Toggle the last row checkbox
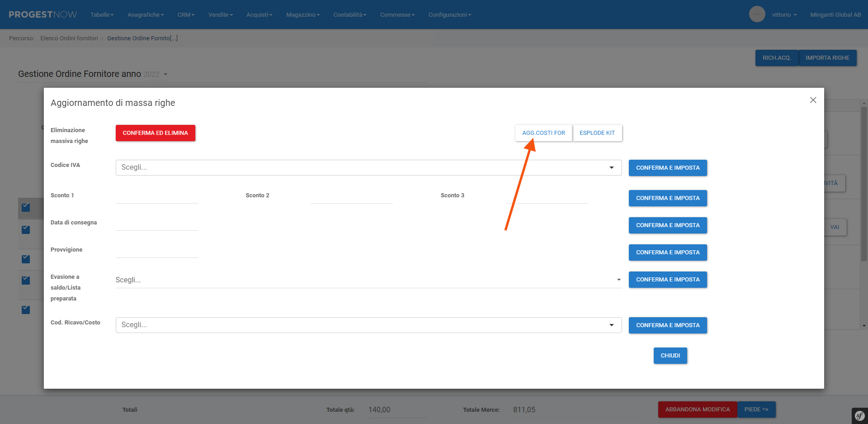 click(26, 310)
